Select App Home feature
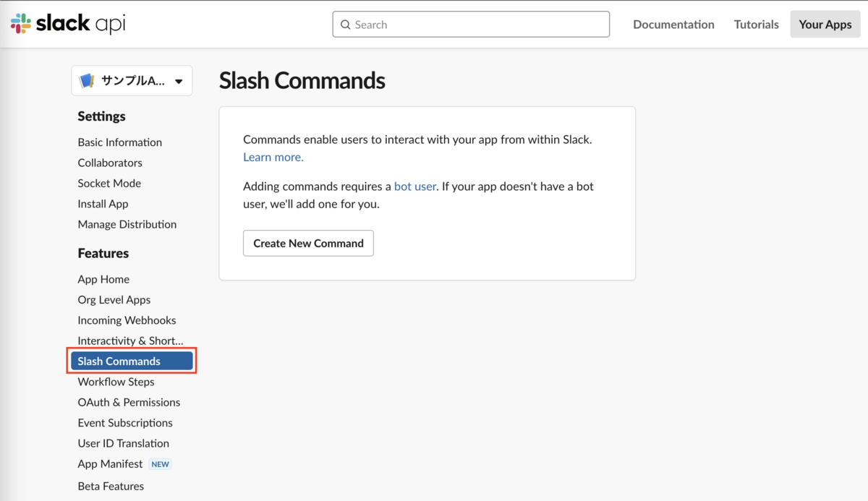 coord(103,279)
